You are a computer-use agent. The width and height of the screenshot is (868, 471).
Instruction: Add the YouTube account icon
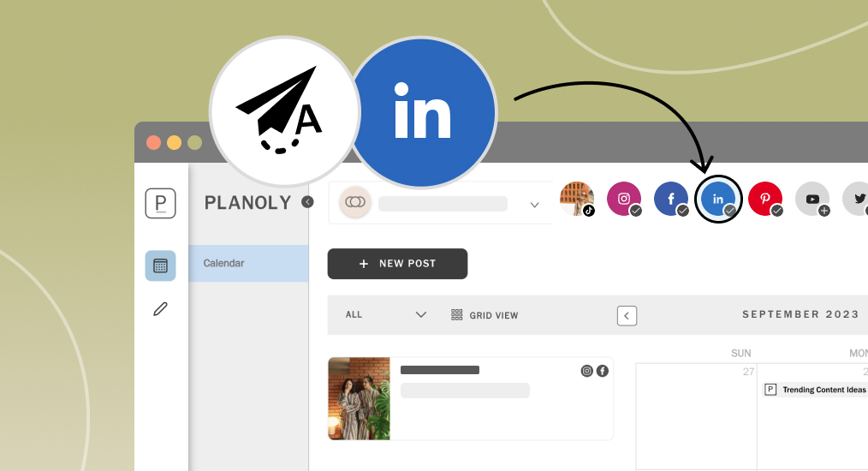coord(812,199)
